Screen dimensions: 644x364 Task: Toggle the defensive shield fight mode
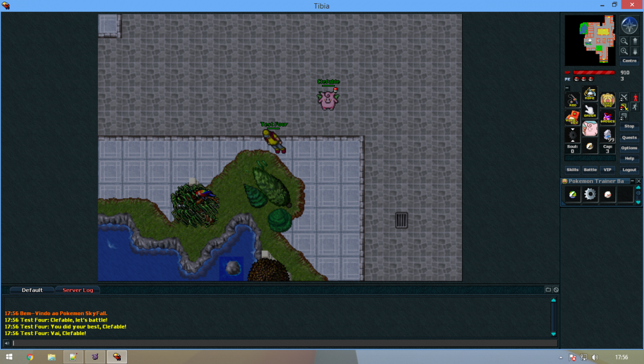pyautogui.click(x=625, y=117)
